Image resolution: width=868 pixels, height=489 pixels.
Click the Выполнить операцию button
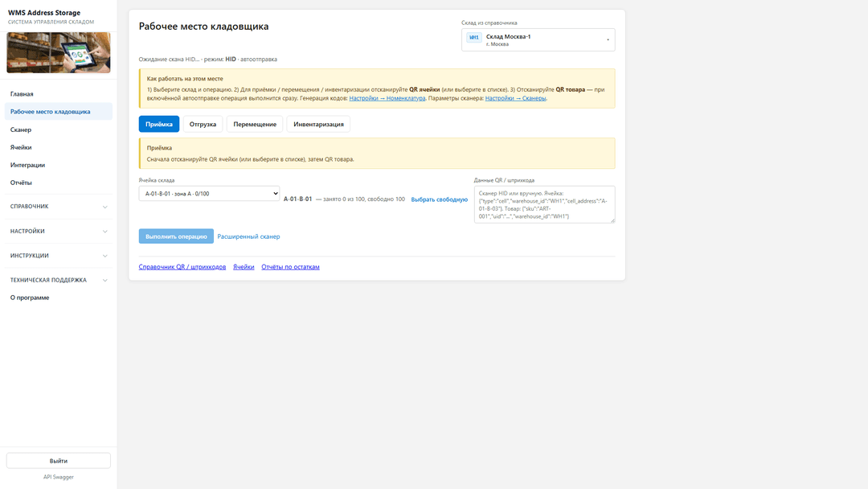coord(176,236)
